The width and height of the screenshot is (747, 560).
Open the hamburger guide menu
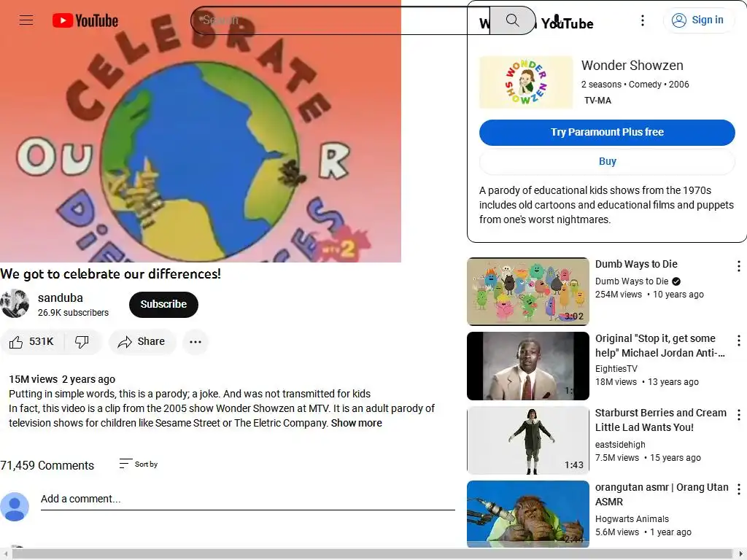coord(26,20)
